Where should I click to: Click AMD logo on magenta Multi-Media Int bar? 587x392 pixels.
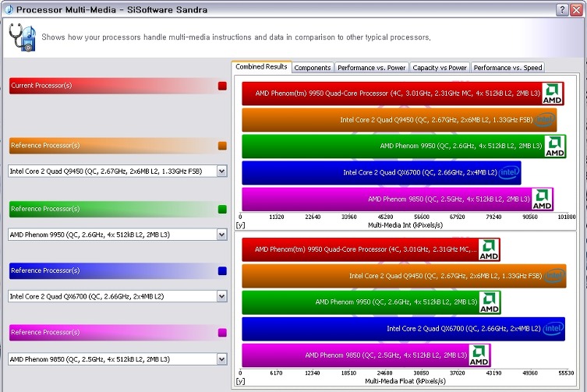[x=542, y=200]
